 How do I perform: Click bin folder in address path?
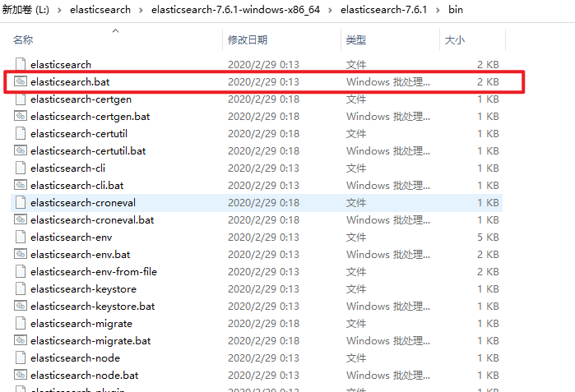click(456, 10)
